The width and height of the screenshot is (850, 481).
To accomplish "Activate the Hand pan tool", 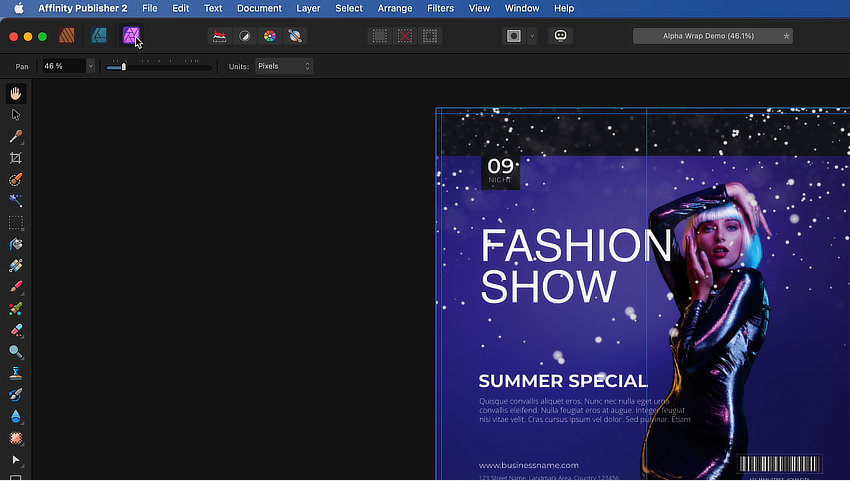I will 16,93.
